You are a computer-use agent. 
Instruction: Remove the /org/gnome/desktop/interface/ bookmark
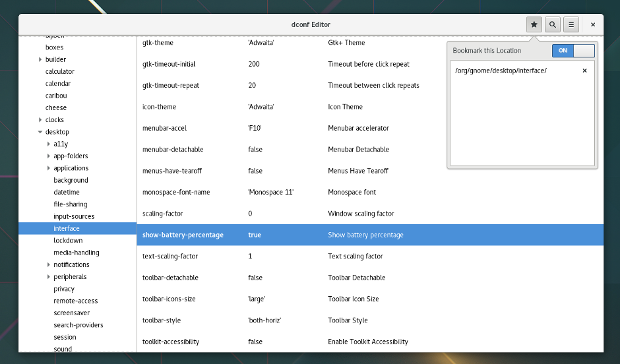point(584,71)
